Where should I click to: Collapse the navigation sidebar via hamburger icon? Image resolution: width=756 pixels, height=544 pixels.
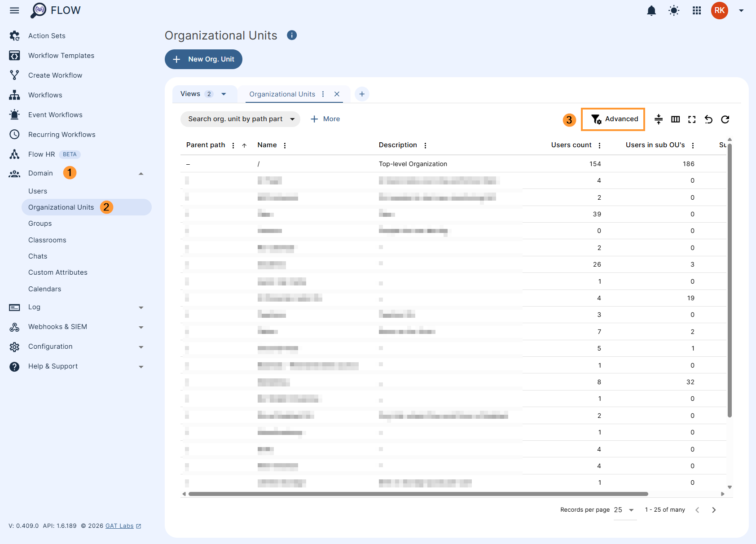click(x=14, y=10)
